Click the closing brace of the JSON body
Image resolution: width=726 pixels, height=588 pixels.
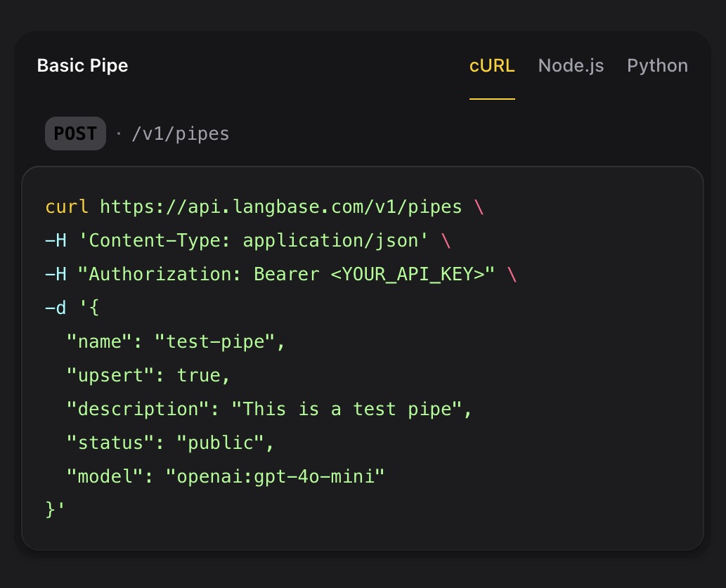click(x=51, y=509)
